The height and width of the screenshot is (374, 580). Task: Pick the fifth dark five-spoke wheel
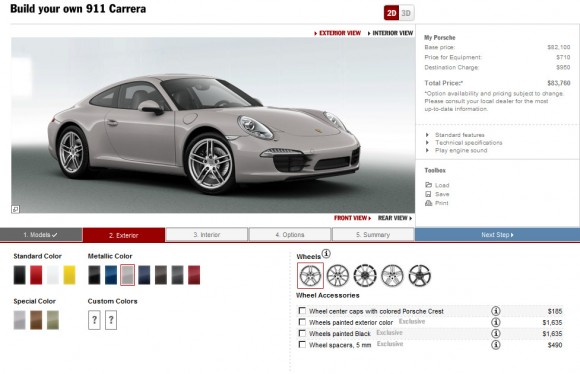(x=419, y=276)
